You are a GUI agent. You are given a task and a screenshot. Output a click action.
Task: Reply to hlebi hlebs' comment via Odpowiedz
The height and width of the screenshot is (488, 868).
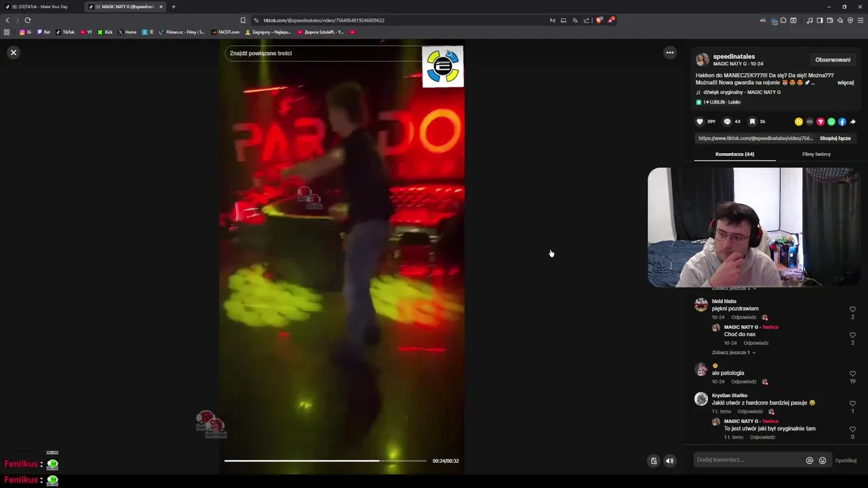[x=744, y=317]
